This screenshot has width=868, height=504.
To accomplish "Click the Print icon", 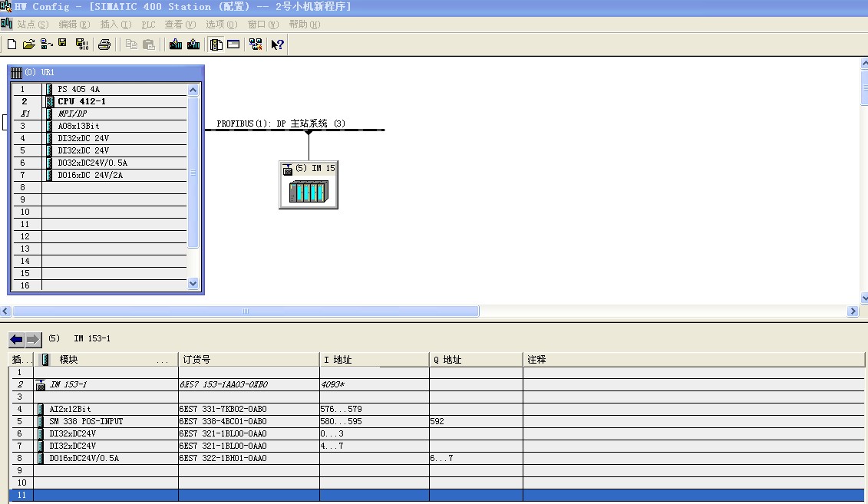I will (104, 44).
